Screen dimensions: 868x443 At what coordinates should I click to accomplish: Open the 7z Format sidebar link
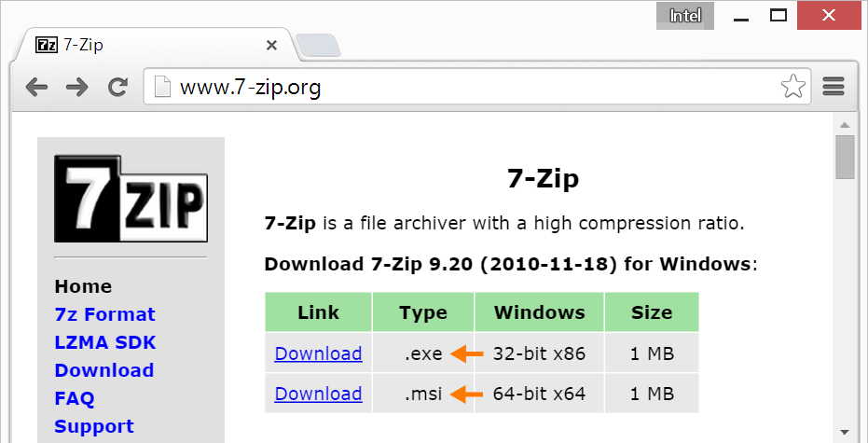pyautogui.click(x=104, y=314)
